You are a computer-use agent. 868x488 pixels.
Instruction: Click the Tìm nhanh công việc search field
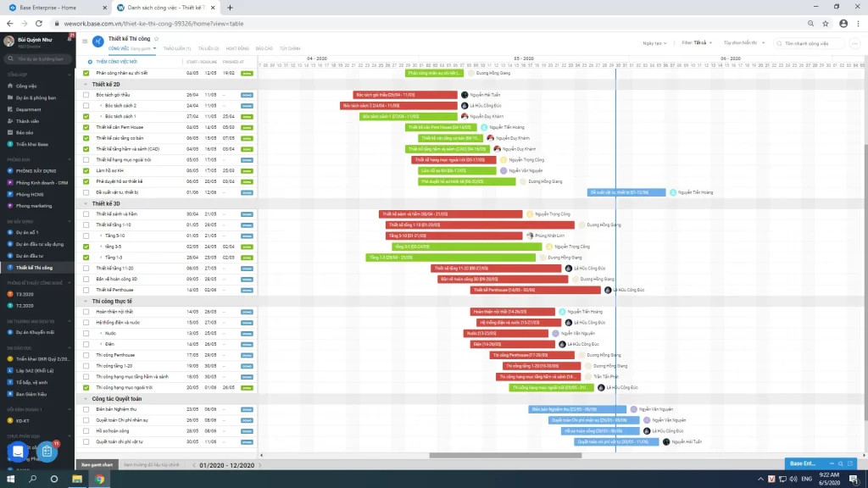pos(811,42)
